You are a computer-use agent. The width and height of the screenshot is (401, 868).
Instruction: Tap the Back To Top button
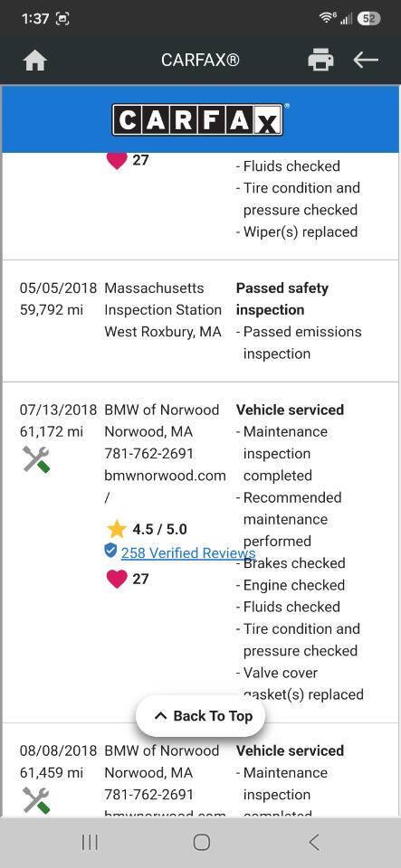(x=201, y=716)
